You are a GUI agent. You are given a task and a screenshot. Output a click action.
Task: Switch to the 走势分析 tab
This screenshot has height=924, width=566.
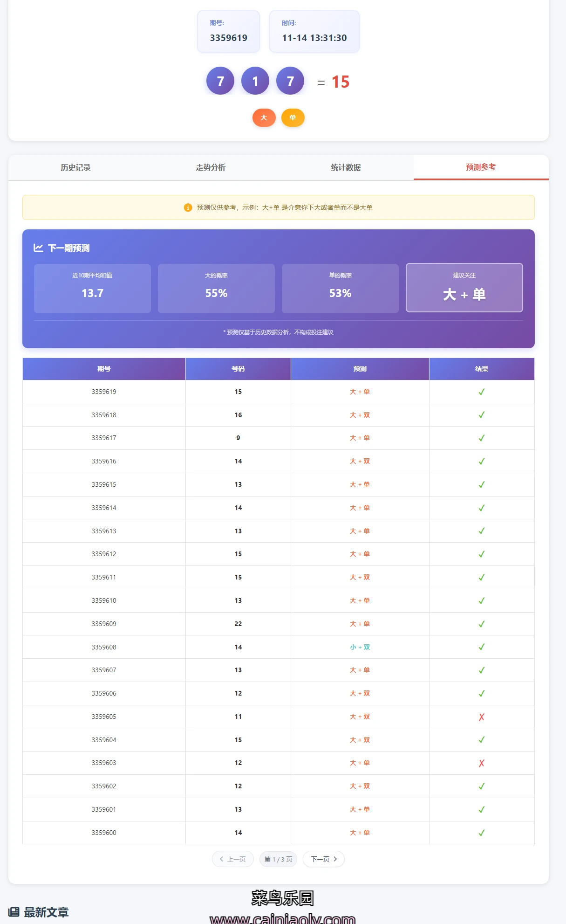coord(211,167)
